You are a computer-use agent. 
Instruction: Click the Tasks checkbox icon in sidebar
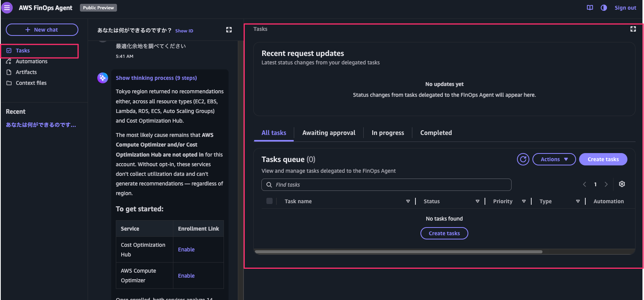point(9,51)
